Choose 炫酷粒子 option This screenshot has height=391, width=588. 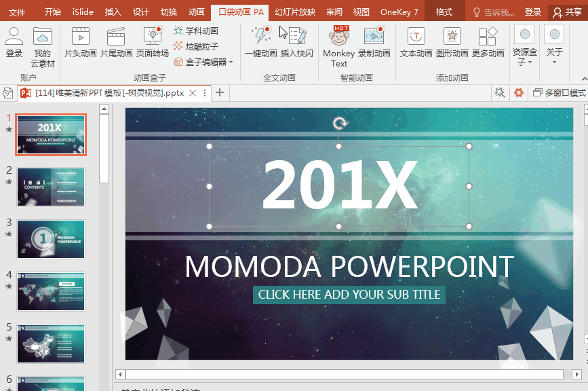pos(196,47)
